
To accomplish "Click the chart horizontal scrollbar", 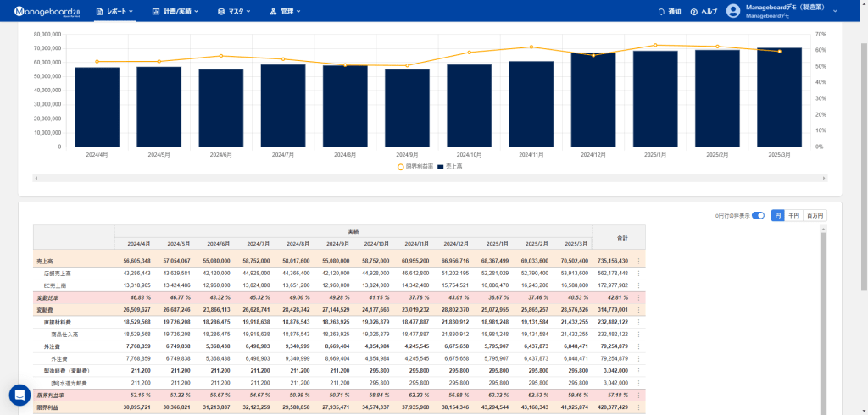I will 430,178.
